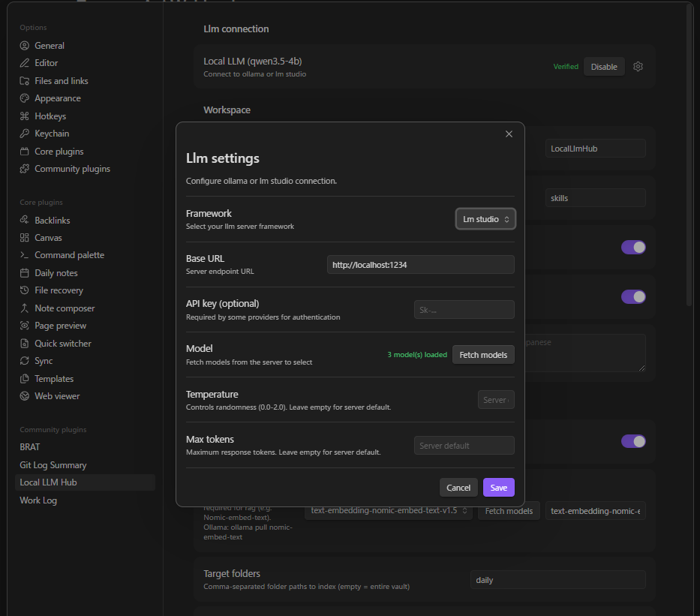The height and width of the screenshot is (616, 700).
Task: Open Git Log Summary plugin settings
Action: click(x=53, y=464)
